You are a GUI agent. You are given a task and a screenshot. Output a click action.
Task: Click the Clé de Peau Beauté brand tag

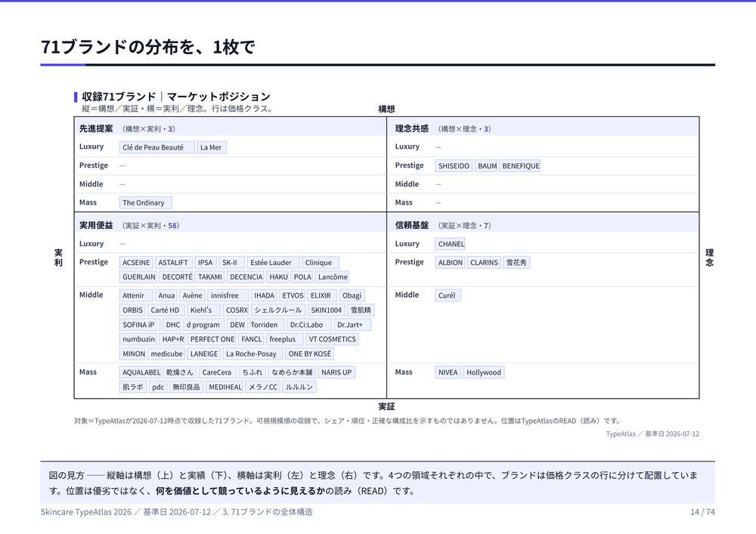[x=156, y=147]
